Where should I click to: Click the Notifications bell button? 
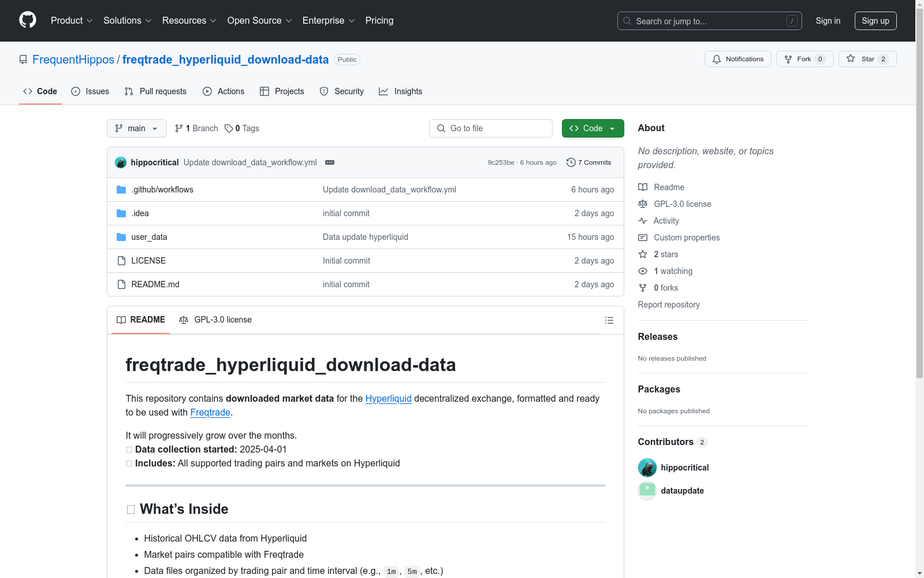tap(737, 59)
